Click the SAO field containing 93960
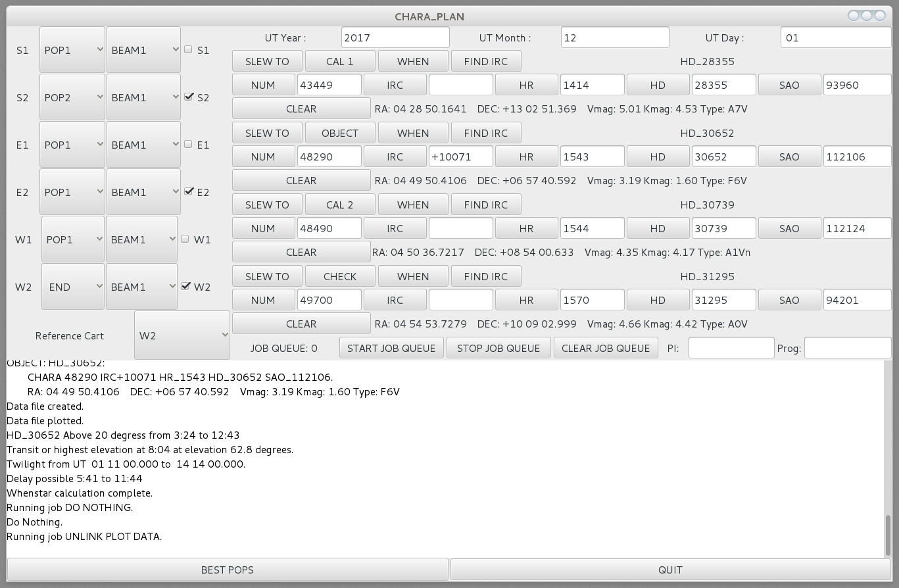The width and height of the screenshot is (899, 588). pyautogui.click(x=857, y=85)
